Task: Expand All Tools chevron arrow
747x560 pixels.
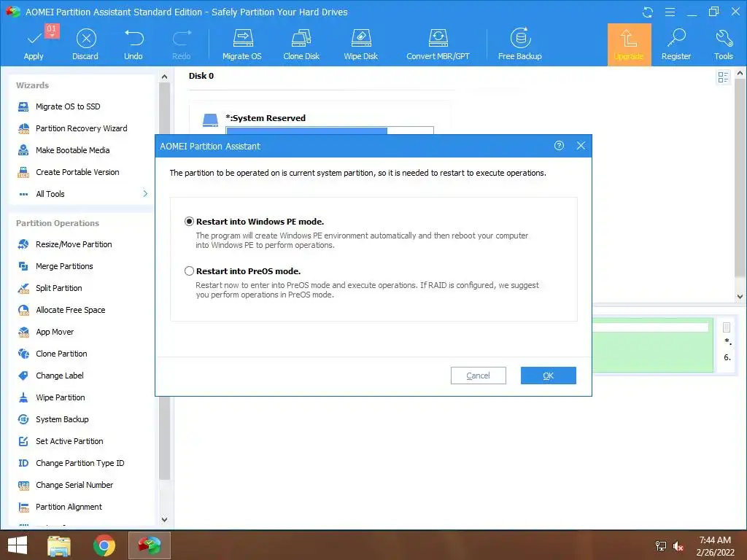Action: click(x=145, y=193)
